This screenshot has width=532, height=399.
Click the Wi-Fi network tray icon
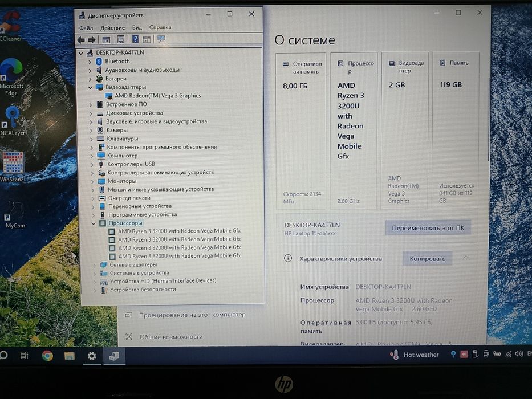coord(508,354)
